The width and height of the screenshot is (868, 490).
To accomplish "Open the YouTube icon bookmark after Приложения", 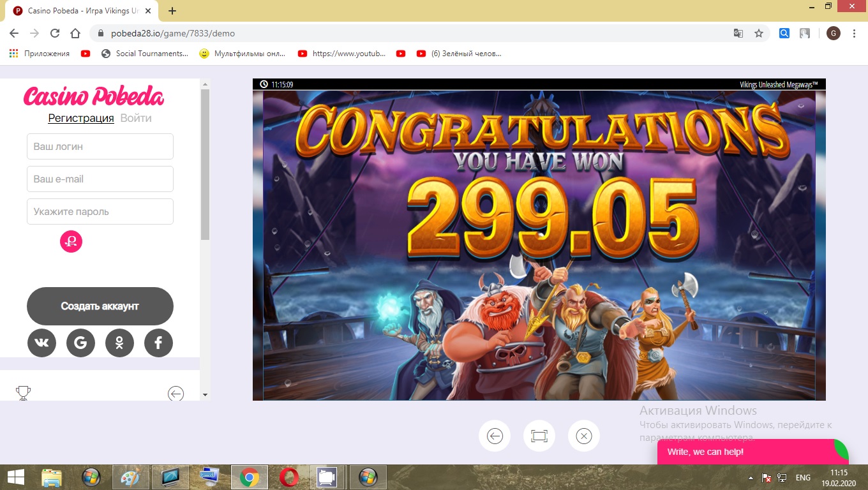I will pyautogui.click(x=86, y=54).
